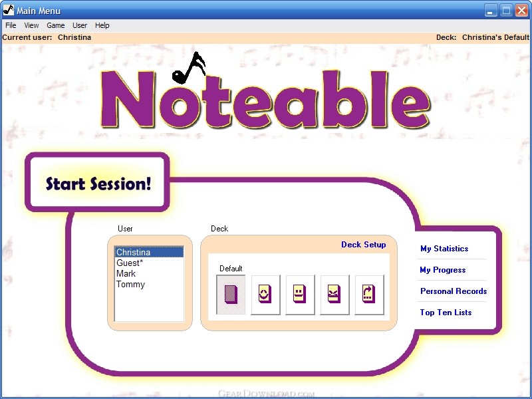Viewport: 532px width, 399px height.
Task: Click the Start Session! button
Action: 98,184
